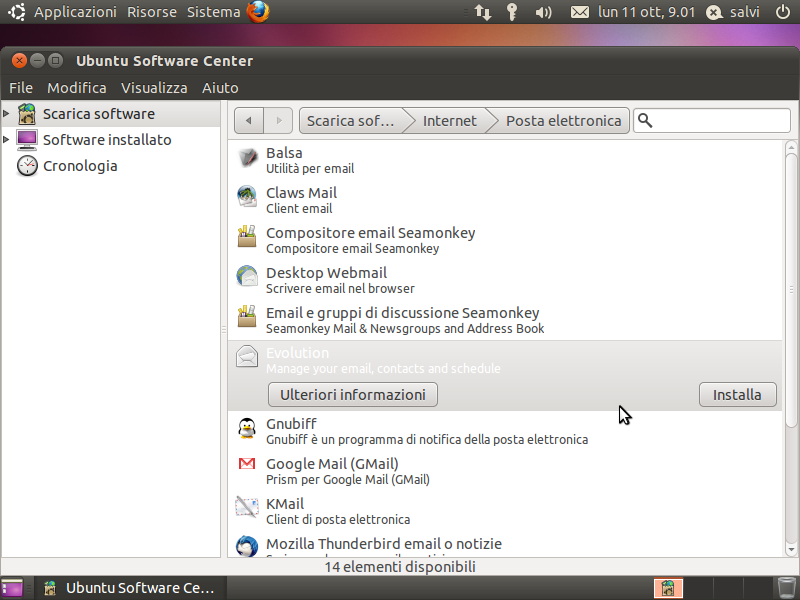The width and height of the screenshot is (800, 600).
Task: Open the Visualizza menu
Action: point(154,88)
